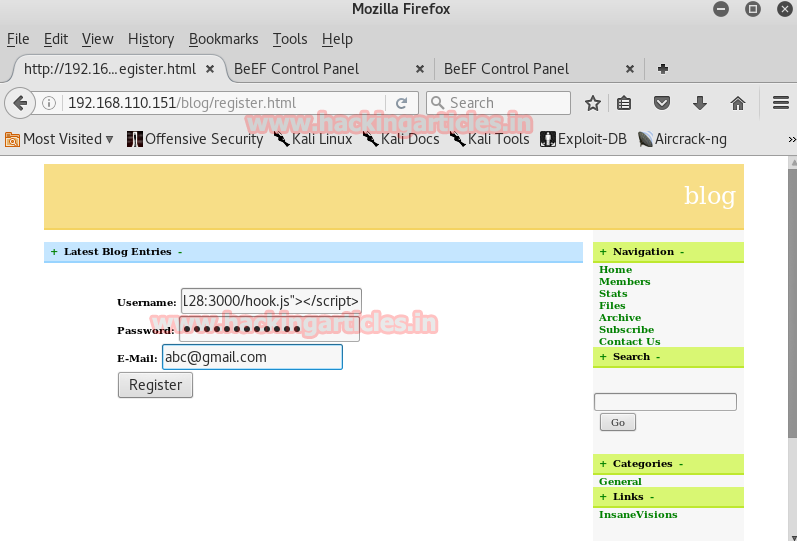Viewport: 797px width, 541px height.
Task: Open the Edit menu
Action: pyautogui.click(x=55, y=39)
